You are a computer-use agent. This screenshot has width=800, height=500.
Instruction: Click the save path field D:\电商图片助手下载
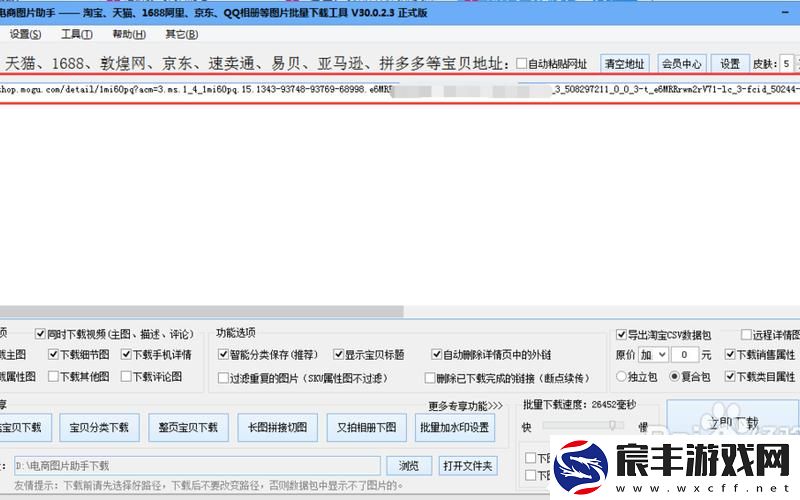197,466
